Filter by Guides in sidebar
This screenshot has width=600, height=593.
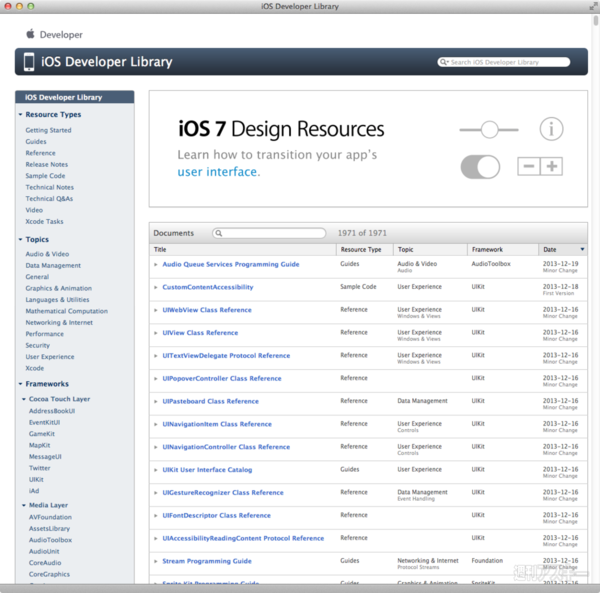pos(36,142)
